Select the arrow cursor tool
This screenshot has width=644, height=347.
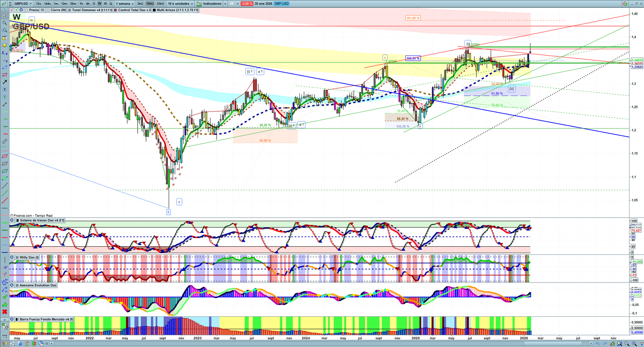coord(5,15)
